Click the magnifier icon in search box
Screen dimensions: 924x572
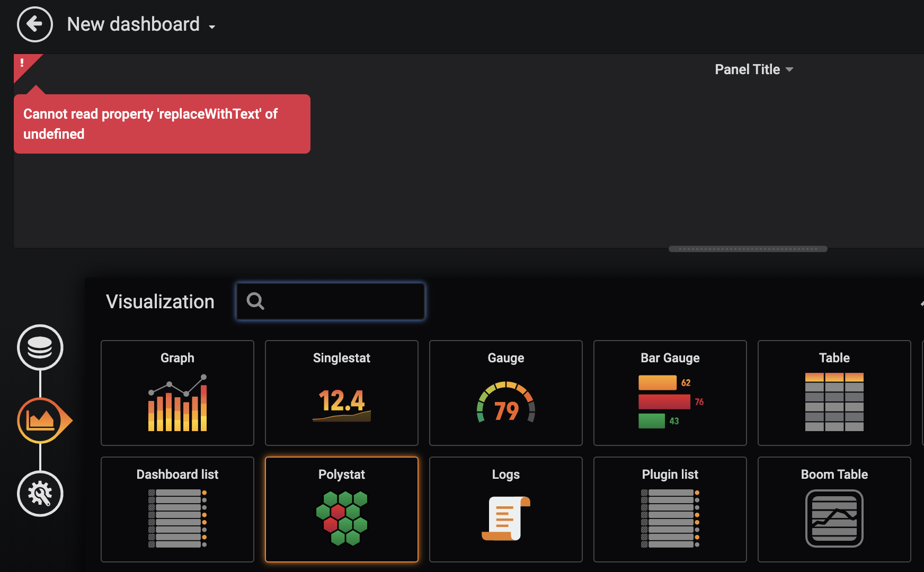pos(255,301)
